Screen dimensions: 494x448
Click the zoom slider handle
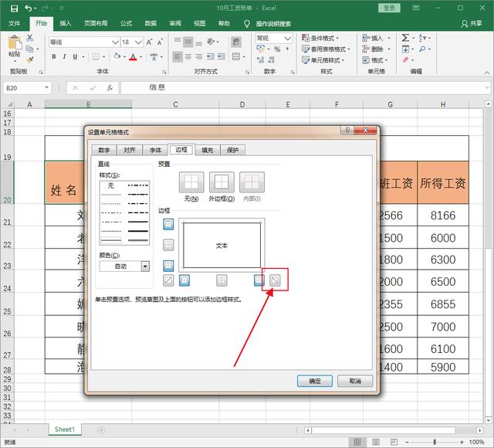(435, 442)
